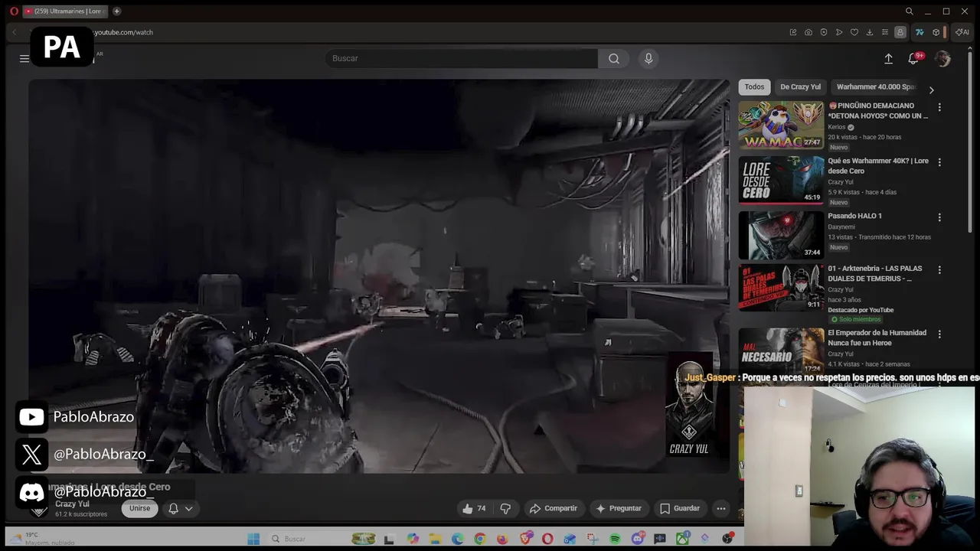Open the YouTube account avatar menu

tap(942, 58)
